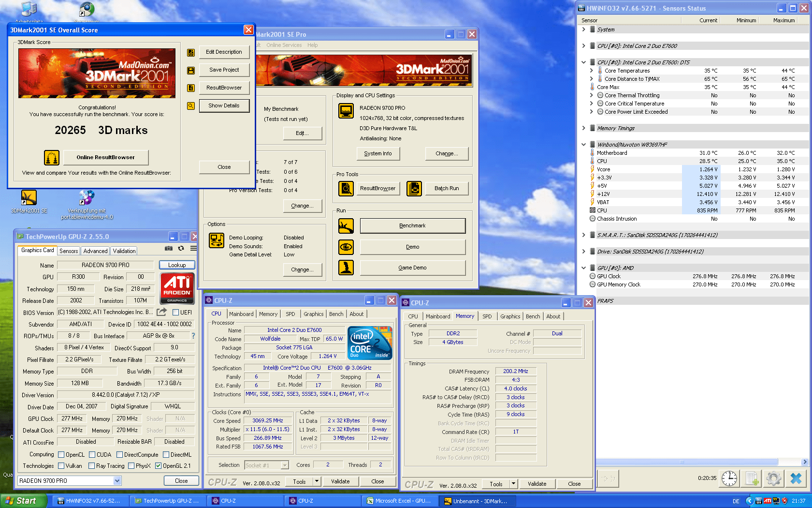Click the monitor icon in Display and CPU Settings
This screenshot has width=812, height=508.
tap(346, 111)
